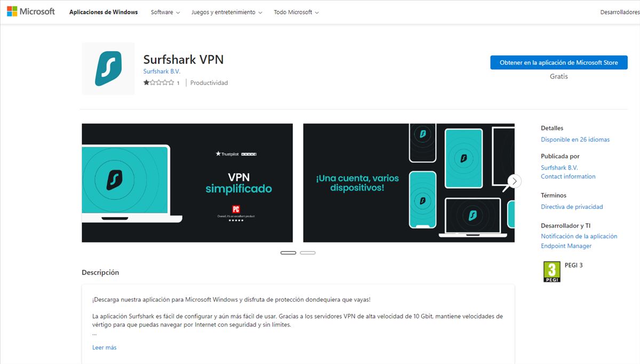Image resolution: width=640 pixels, height=364 pixels.
Task: Expand the Todo Microsoft menu
Action: tap(297, 12)
